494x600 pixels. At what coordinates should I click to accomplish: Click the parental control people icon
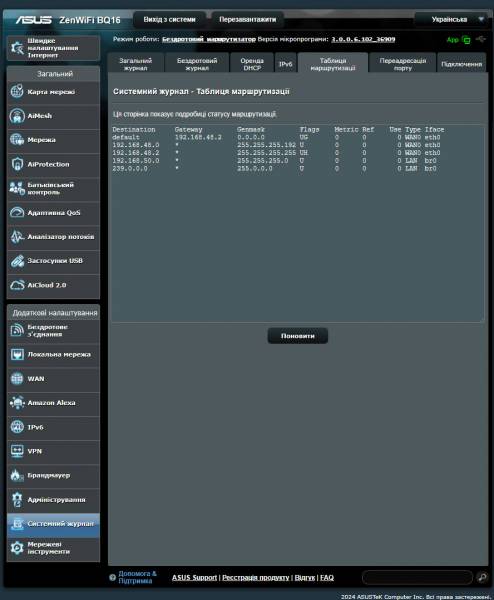[x=17, y=188]
